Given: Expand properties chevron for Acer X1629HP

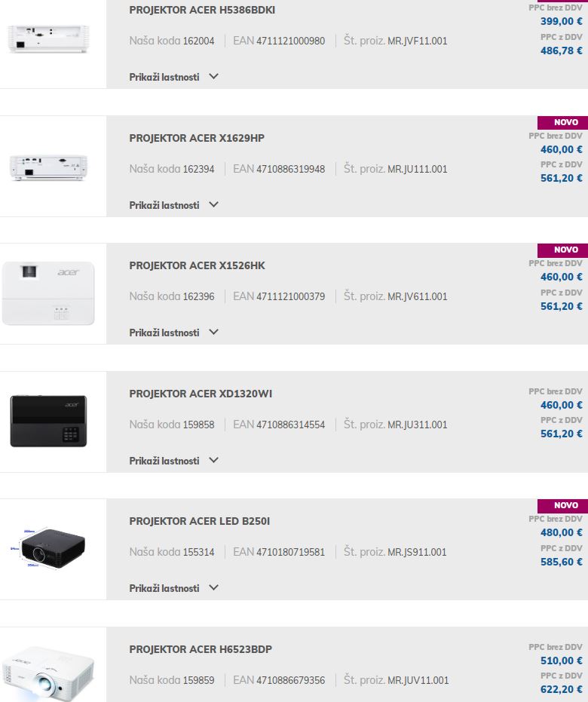Looking at the screenshot, I should (214, 204).
